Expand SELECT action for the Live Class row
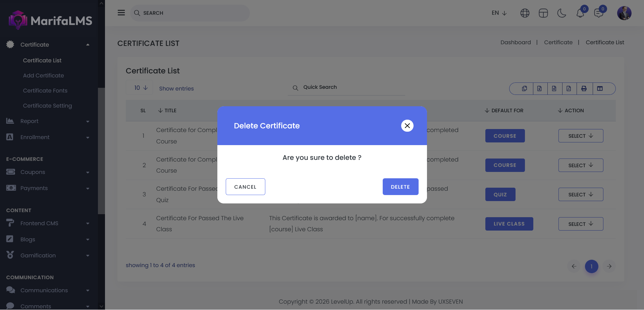This screenshot has width=644, height=310. click(x=581, y=224)
